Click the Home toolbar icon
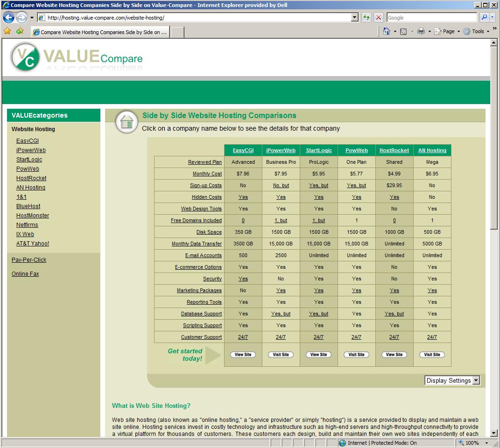The width and height of the screenshot is (500, 448). click(x=386, y=31)
